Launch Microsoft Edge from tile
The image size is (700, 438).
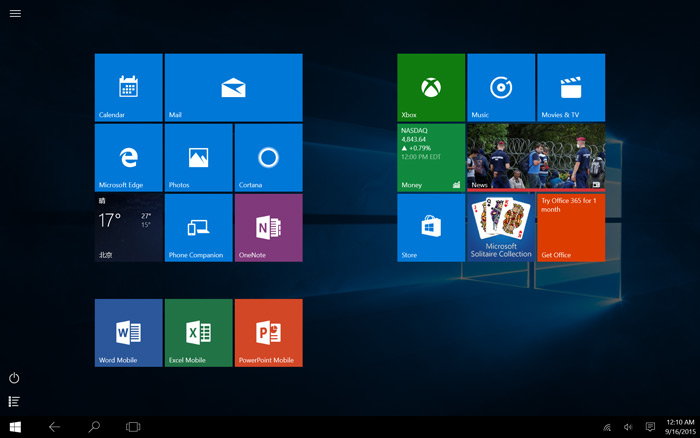tap(128, 157)
